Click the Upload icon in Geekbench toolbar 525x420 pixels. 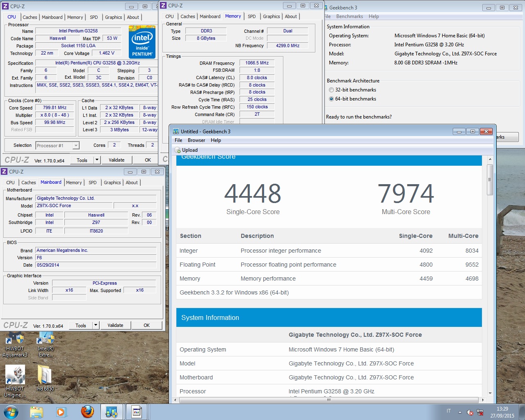click(x=178, y=150)
